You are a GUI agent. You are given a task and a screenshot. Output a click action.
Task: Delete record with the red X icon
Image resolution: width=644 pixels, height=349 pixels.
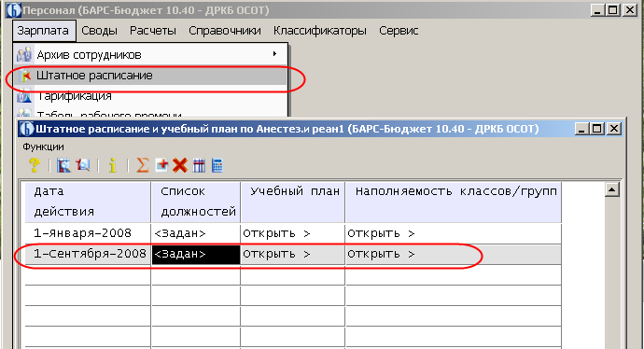(x=180, y=165)
